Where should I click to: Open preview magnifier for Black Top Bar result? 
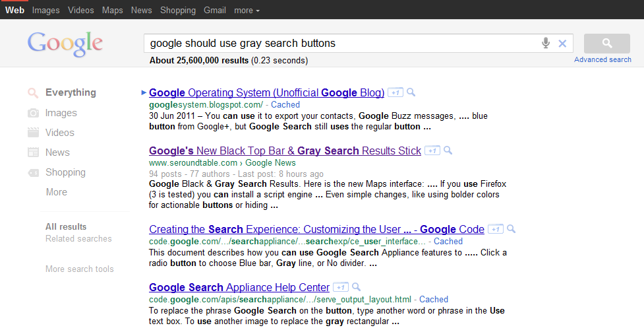pyautogui.click(x=448, y=151)
